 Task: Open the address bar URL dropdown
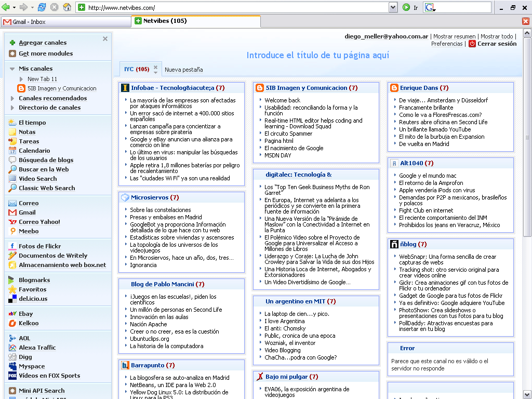393,7
